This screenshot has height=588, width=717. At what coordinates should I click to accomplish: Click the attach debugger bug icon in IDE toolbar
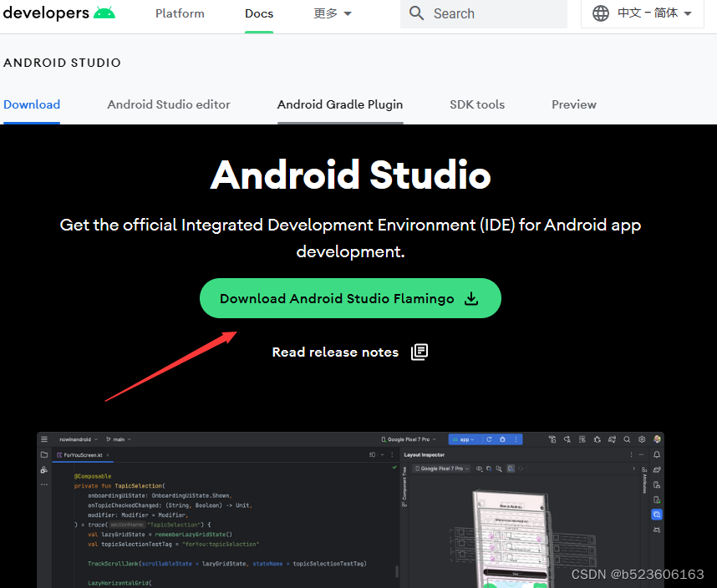(x=597, y=439)
